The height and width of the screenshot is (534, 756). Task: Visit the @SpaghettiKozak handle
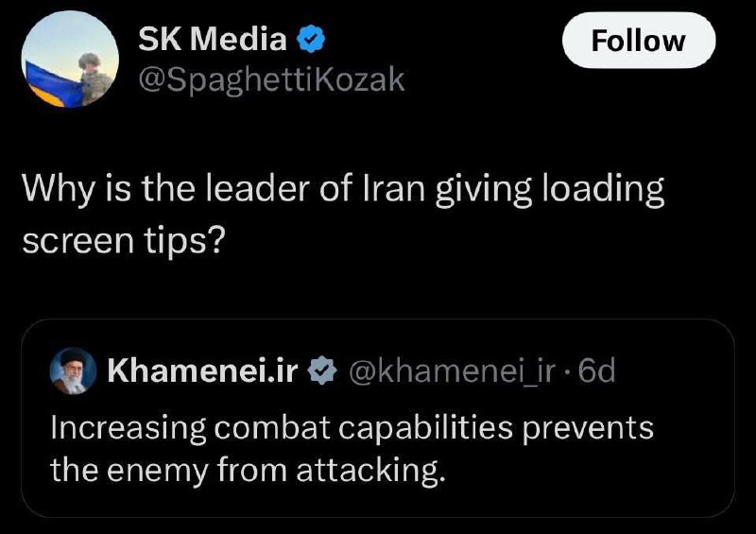pos(271,79)
